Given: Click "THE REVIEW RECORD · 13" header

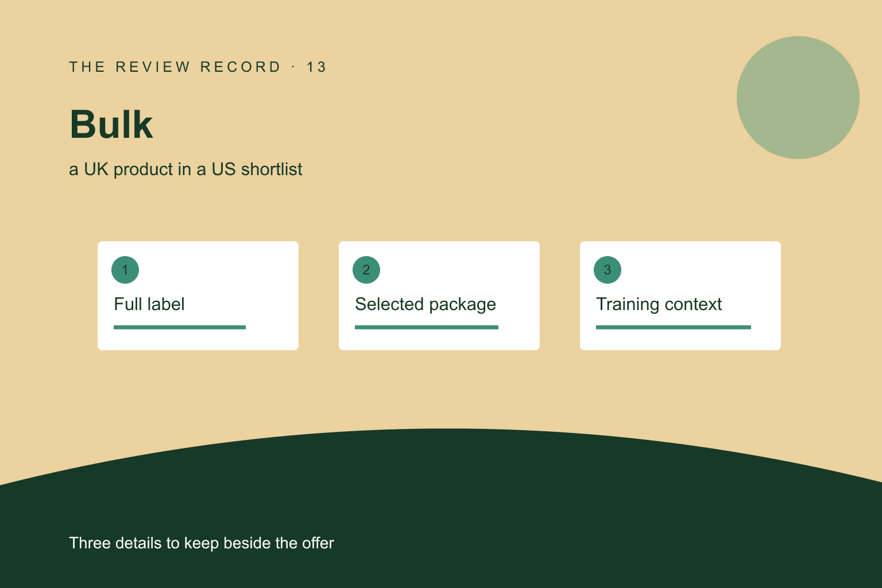Looking at the screenshot, I should [198, 67].
